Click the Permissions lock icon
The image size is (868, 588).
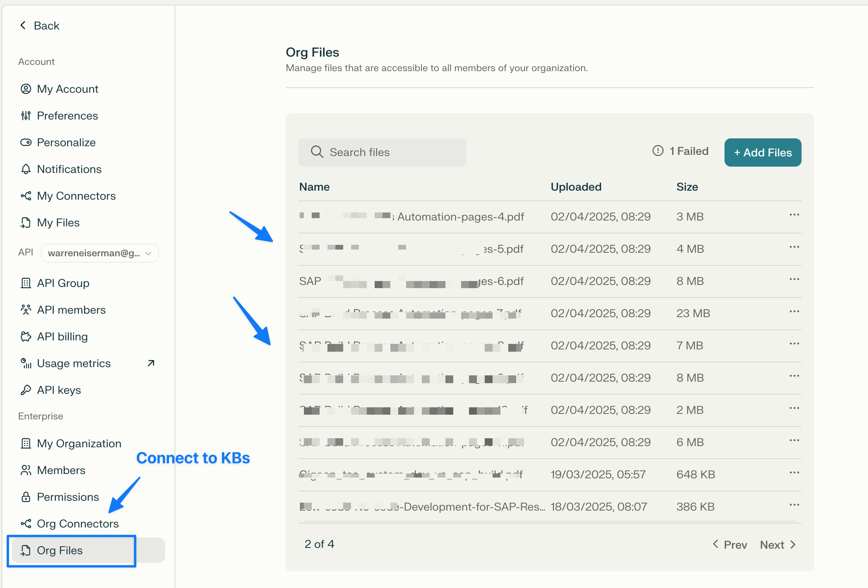coord(26,497)
